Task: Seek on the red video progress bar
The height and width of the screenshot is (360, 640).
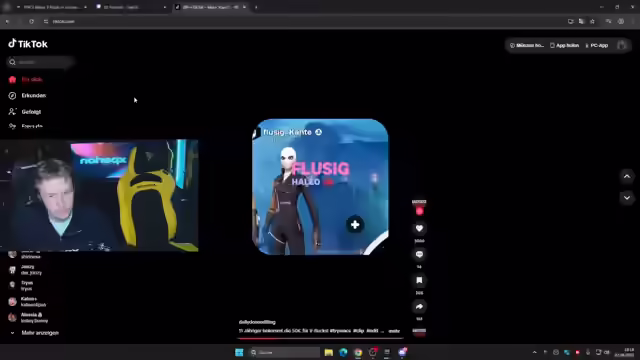Action: pyautogui.click(x=320, y=338)
